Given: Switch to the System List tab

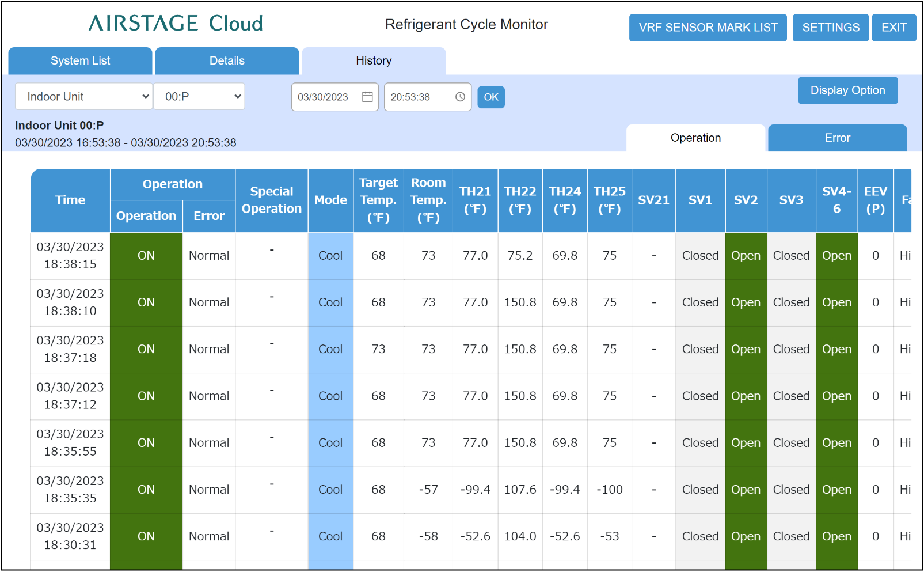Looking at the screenshot, I should pyautogui.click(x=81, y=61).
